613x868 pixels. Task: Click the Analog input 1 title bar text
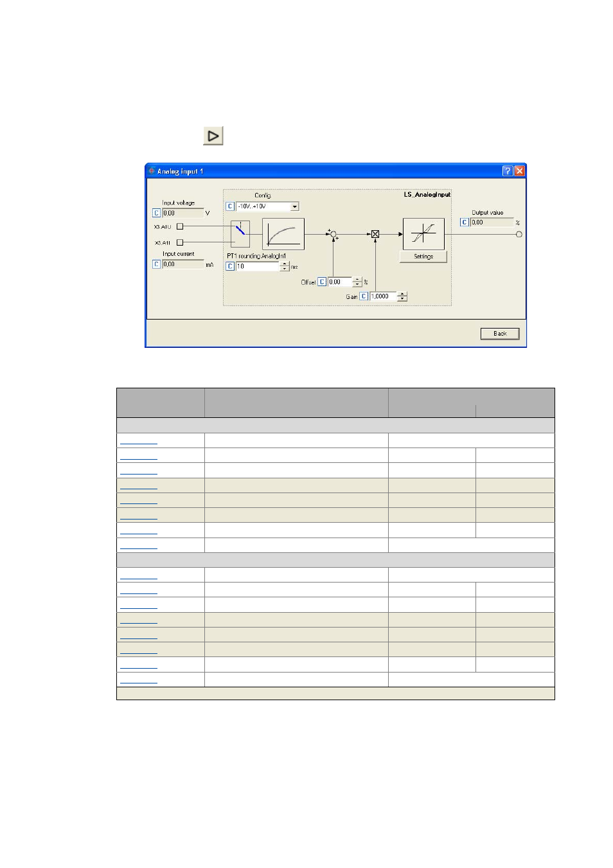[x=180, y=171]
